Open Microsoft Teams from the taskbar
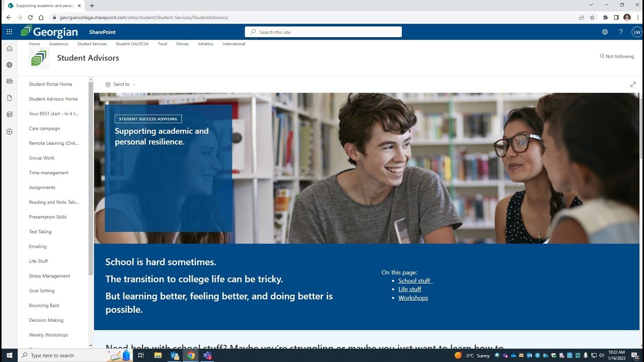This screenshot has width=644, height=362. [207, 355]
